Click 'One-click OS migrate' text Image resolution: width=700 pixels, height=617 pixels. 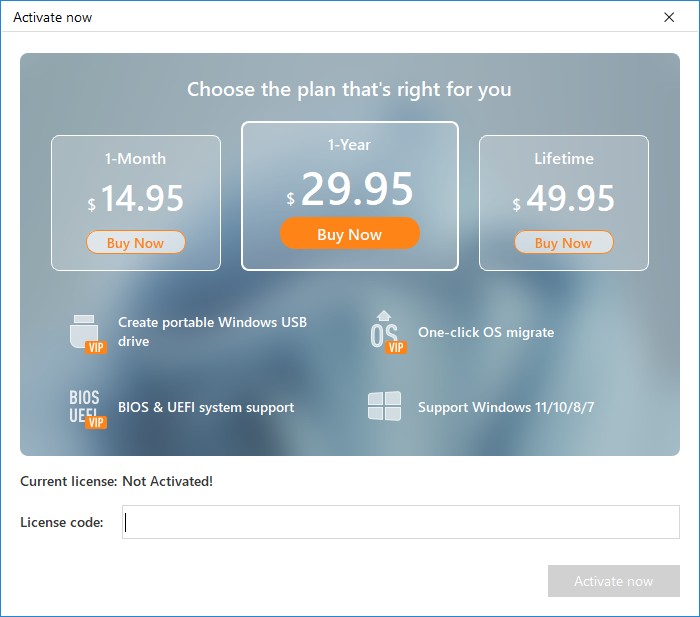click(486, 332)
